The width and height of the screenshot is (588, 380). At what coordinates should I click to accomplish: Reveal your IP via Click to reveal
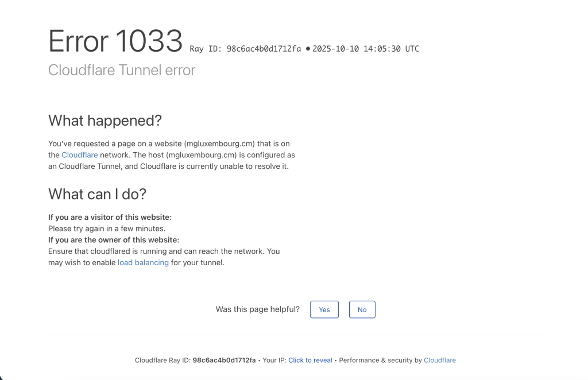(310, 360)
